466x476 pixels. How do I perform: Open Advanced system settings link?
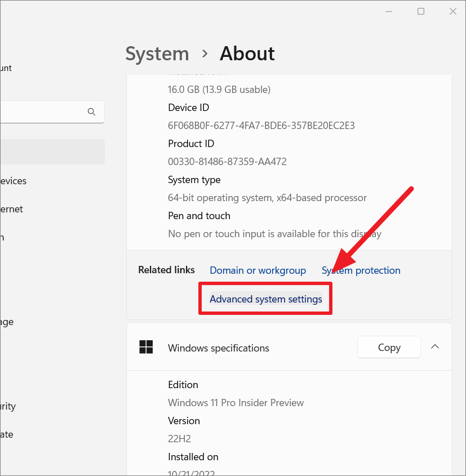point(265,299)
